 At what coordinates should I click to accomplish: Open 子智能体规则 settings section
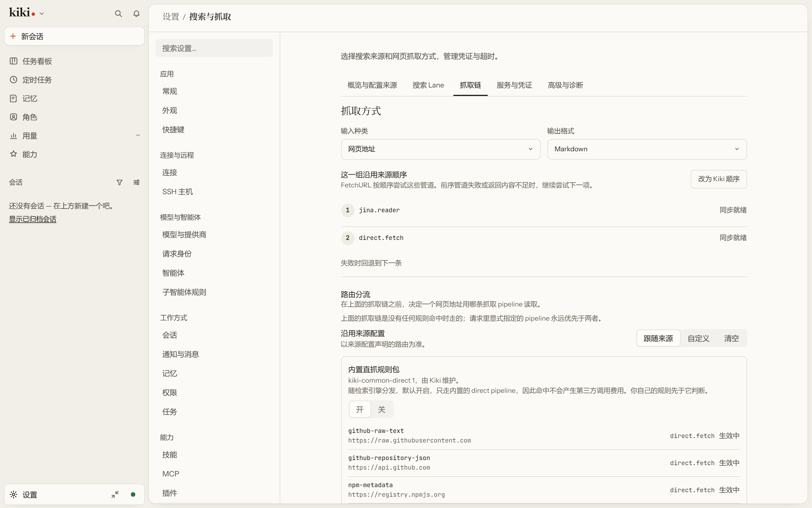click(214, 292)
